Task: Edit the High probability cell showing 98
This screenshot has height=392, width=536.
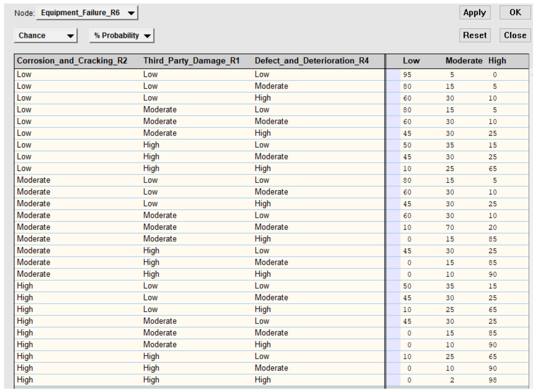Action: (x=493, y=380)
